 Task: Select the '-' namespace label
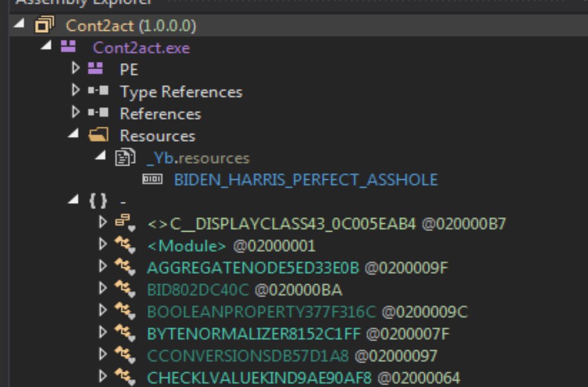point(123,202)
